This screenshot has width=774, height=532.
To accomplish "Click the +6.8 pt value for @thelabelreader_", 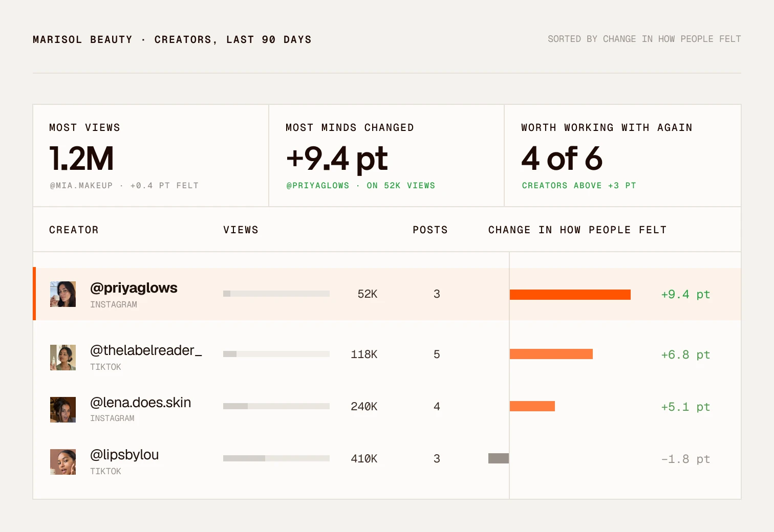I will (x=685, y=354).
